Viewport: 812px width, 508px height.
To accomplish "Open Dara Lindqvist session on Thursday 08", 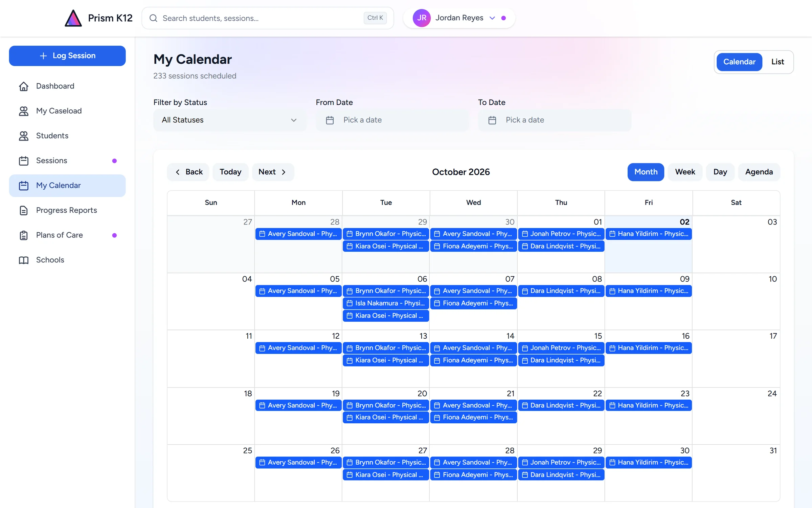I will pyautogui.click(x=561, y=291).
